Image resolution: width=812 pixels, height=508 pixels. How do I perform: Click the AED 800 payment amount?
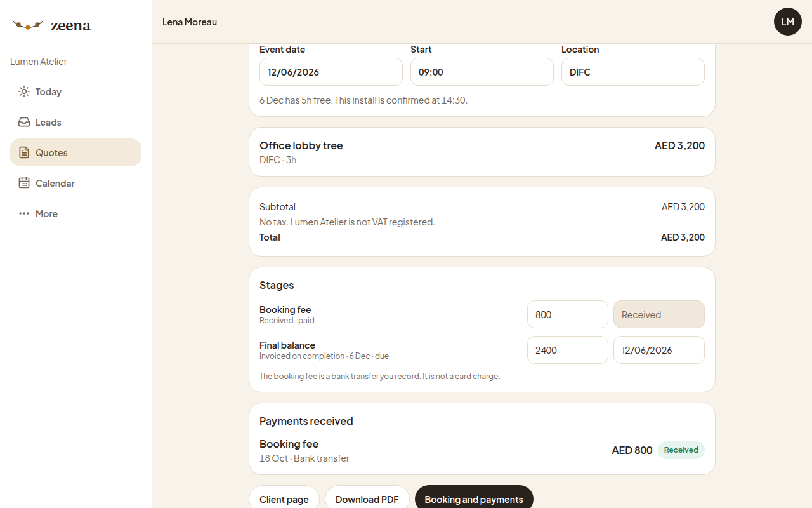click(632, 450)
